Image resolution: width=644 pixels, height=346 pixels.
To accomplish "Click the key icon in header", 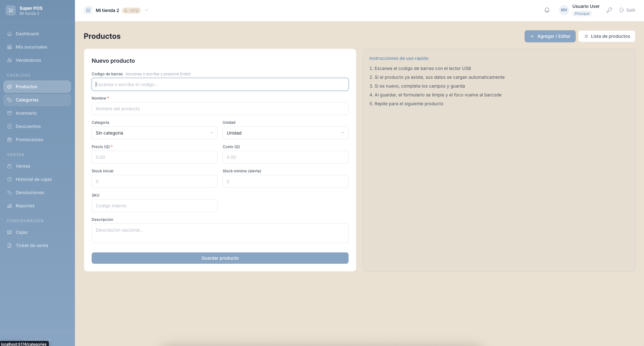I will (609, 10).
